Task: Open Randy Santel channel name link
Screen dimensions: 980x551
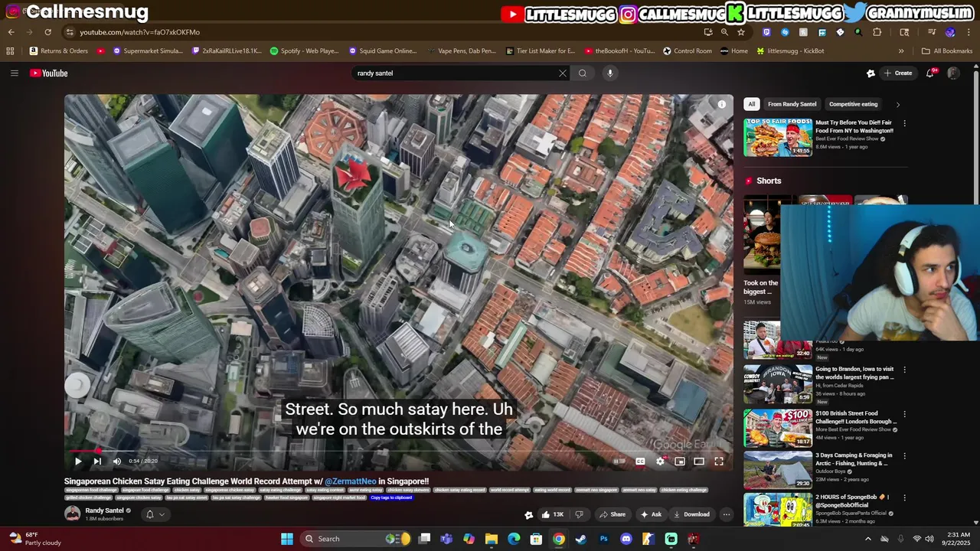Action: point(104,510)
